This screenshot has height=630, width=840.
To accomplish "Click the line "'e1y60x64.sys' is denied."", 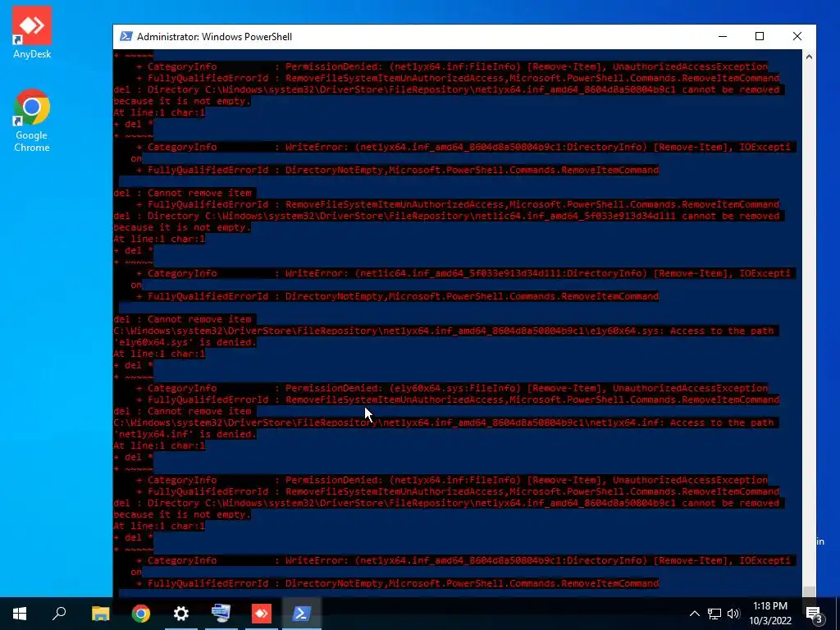I will point(185,342).
